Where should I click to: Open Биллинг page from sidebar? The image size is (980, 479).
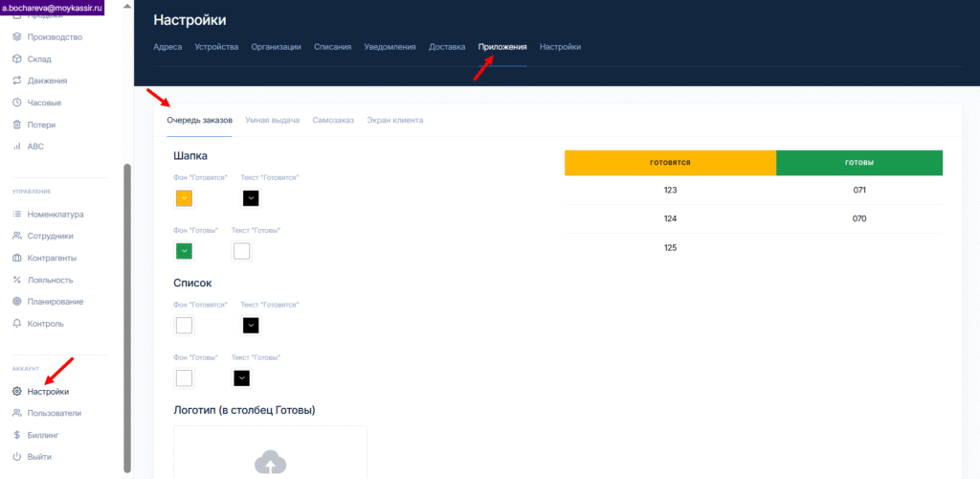[43, 435]
